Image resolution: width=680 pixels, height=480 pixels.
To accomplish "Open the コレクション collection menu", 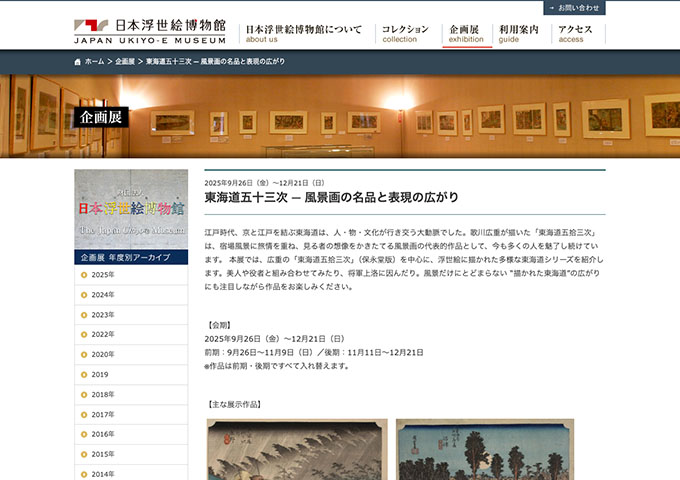I will (x=405, y=34).
